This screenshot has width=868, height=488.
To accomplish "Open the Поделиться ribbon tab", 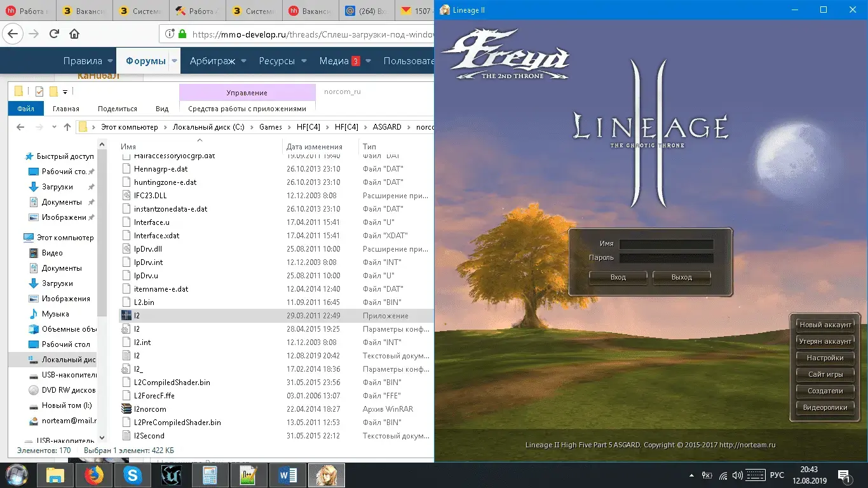I will click(118, 109).
